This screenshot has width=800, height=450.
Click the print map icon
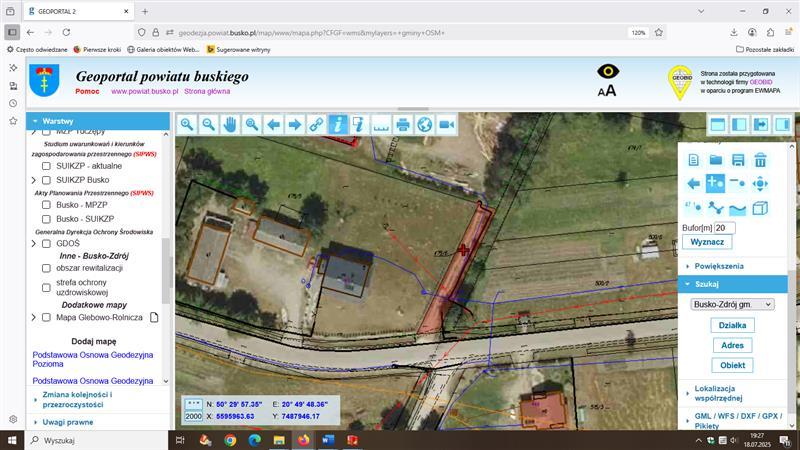coord(402,124)
